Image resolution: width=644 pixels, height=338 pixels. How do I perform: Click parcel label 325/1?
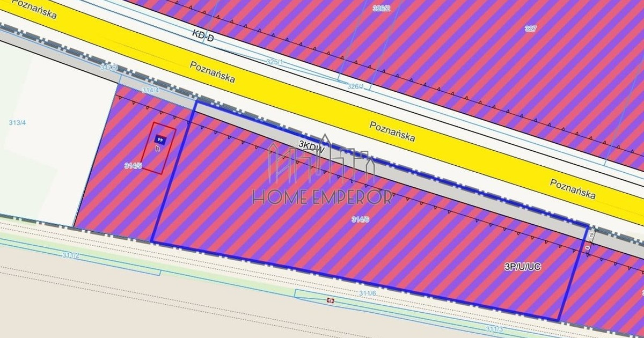275,62
